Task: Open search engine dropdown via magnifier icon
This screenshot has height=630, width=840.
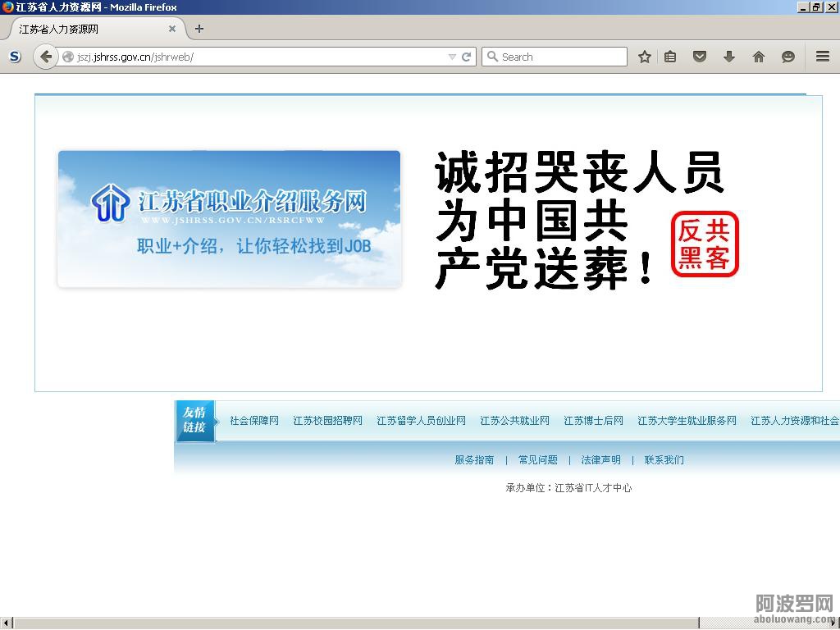Action: (x=492, y=57)
